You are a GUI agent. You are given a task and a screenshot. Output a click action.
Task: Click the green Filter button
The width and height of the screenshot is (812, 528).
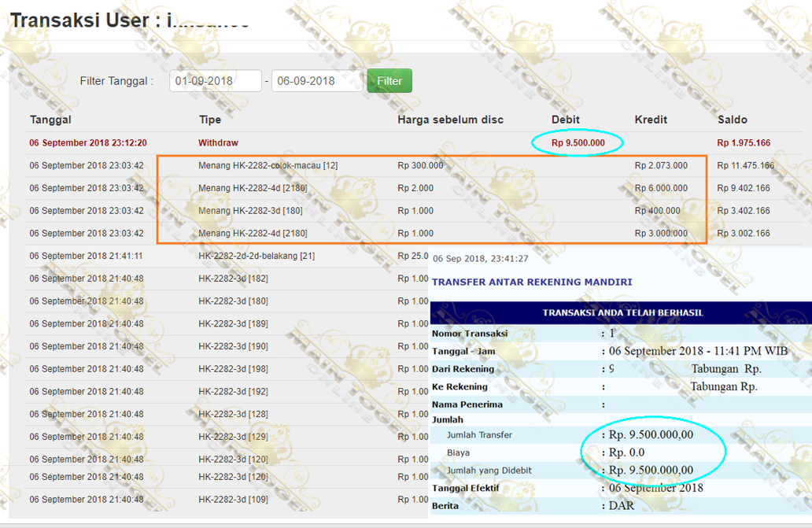389,81
